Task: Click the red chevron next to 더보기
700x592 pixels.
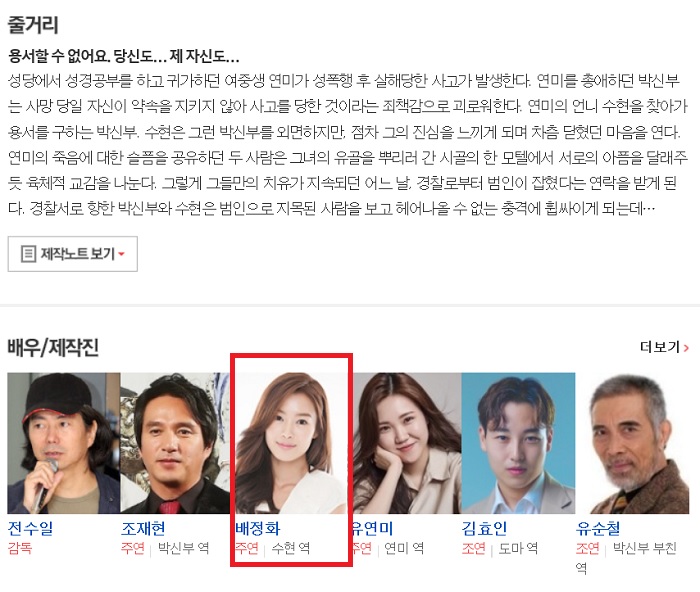Action: (x=686, y=347)
